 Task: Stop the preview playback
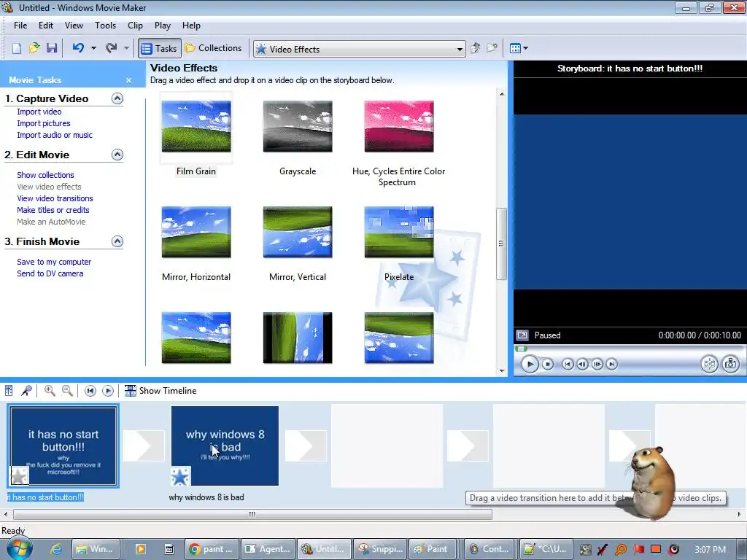548,365
